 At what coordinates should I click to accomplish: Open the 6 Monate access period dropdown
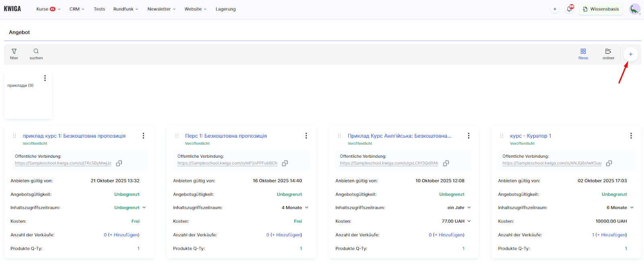pos(632,208)
